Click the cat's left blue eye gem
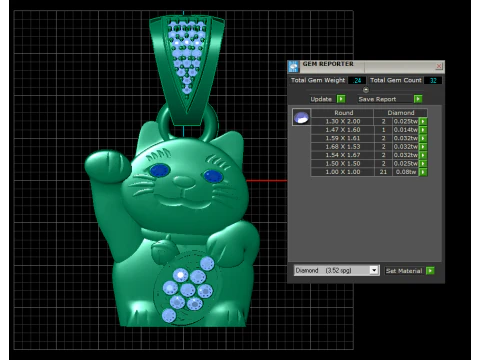Screen dimensions: 480x360 tap(160, 170)
